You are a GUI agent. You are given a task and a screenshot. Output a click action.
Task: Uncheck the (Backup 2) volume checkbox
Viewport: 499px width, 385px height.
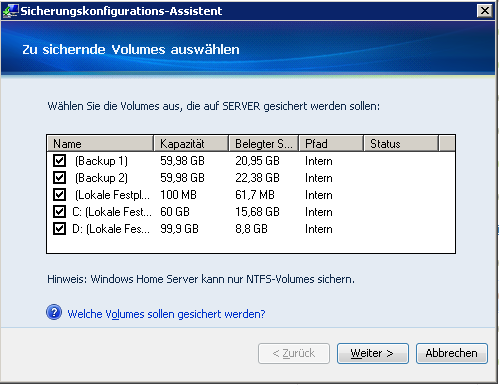click(59, 177)
